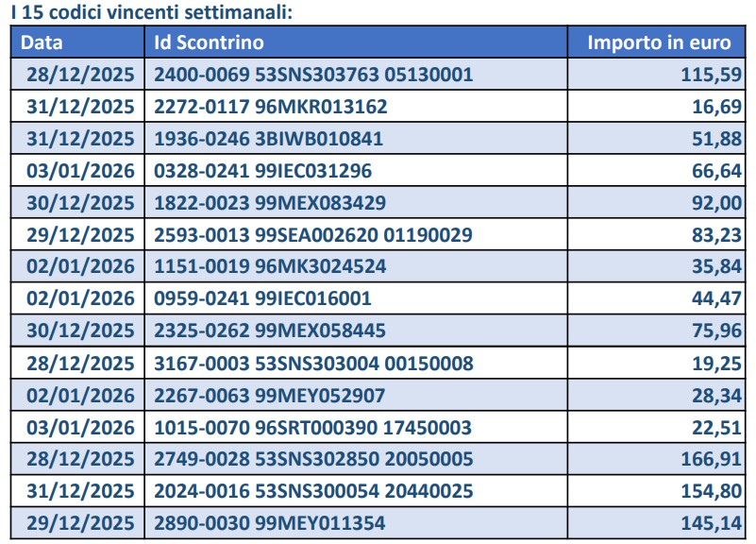Select the amount 145,14 cell
Screen dimensions: 756x544
(712, 523)
